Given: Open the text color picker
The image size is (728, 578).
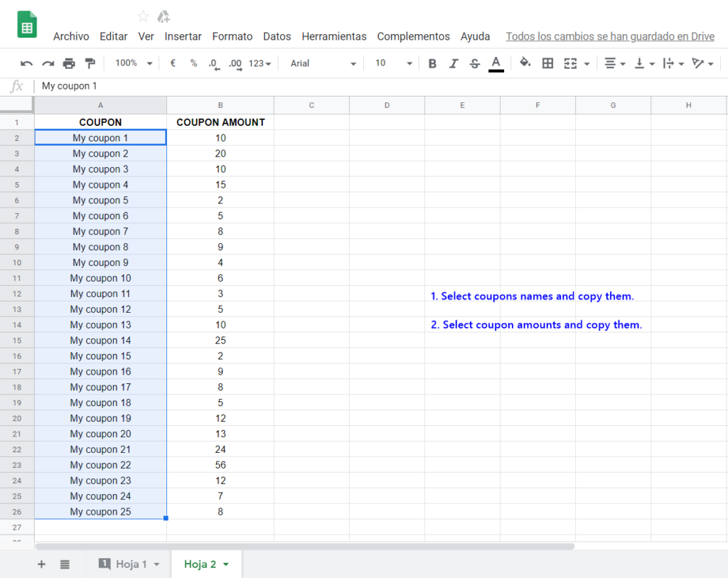Looking at the screenshot, I should [496, 63].
